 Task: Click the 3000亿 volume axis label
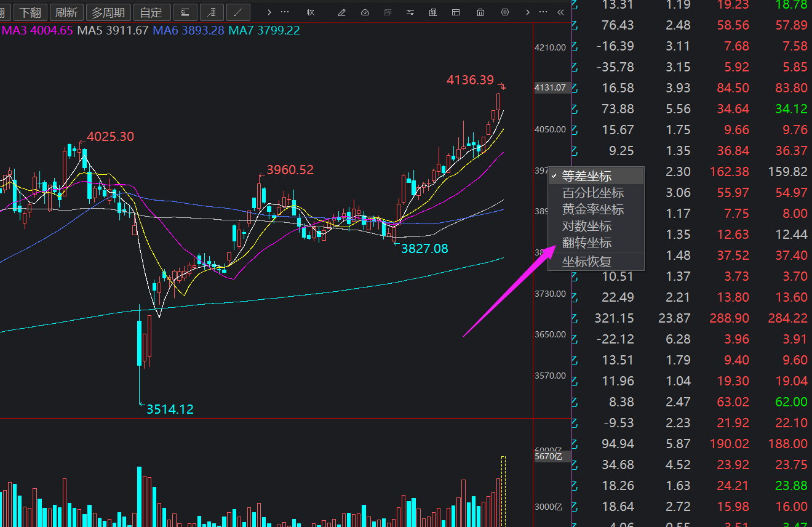(x=549, y=507)
